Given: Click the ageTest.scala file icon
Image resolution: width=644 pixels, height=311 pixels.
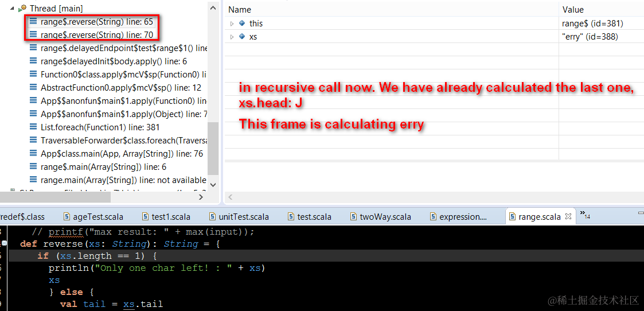Looking at the screenshot, I should point(67,216).
